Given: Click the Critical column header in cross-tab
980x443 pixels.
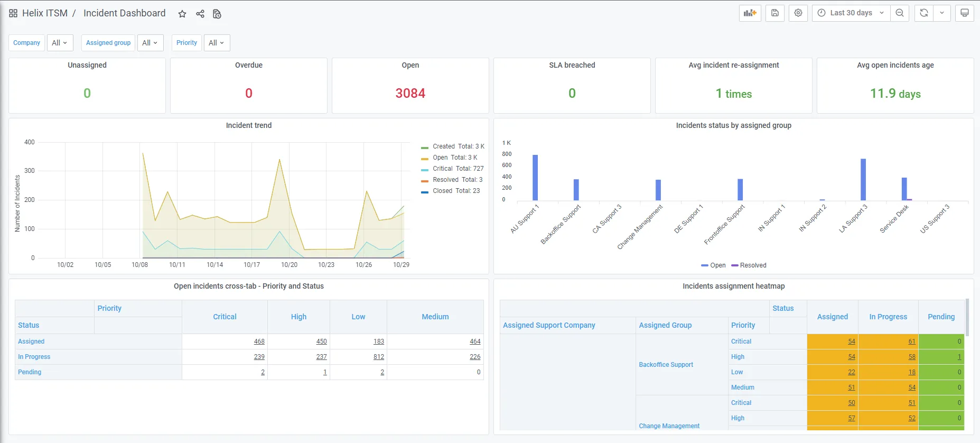Looking at the screenshot, I should pos(225,317).
